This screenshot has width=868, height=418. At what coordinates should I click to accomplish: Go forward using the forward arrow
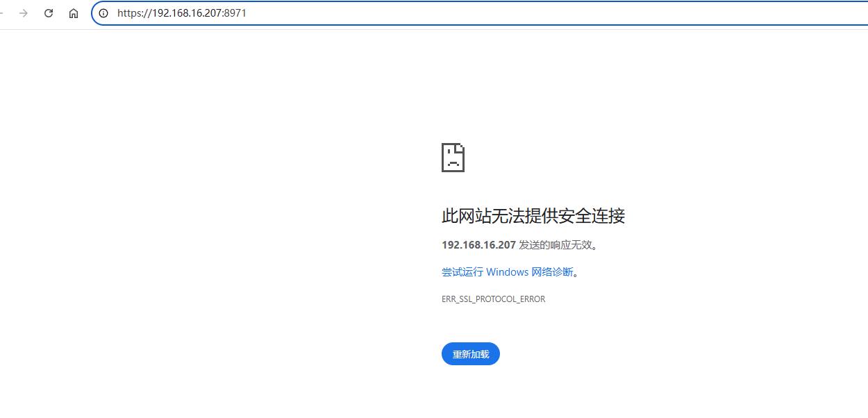[23, 12]
